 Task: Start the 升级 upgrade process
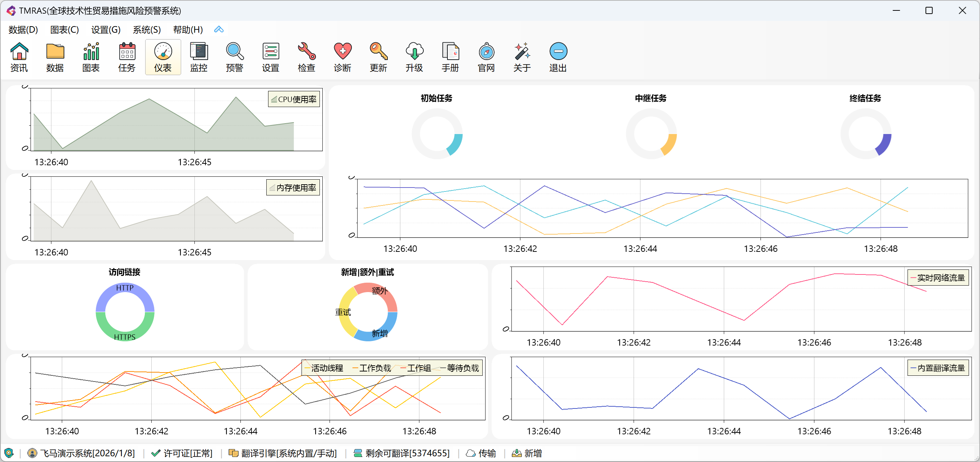(x=414, y=57)
